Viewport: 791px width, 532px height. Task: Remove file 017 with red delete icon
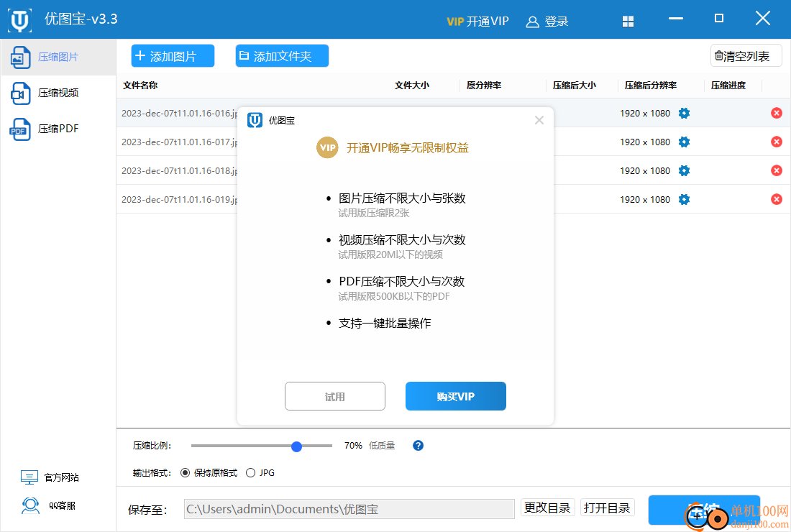point(777,142)
